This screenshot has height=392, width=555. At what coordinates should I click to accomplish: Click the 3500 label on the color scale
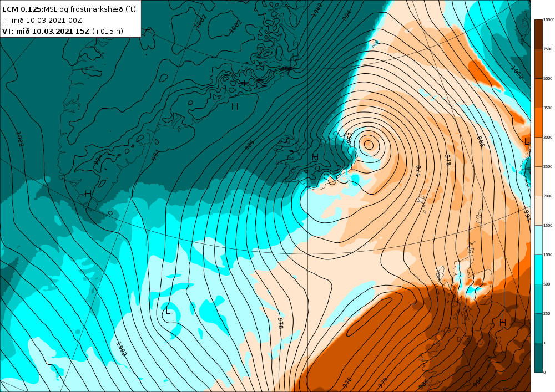[x=548, y=108]
